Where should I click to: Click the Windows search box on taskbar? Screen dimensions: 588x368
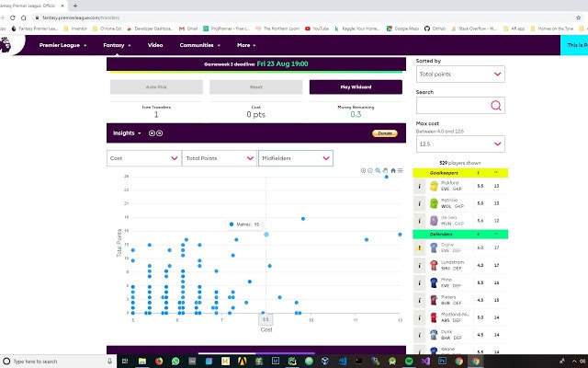[x=58, y=362]
